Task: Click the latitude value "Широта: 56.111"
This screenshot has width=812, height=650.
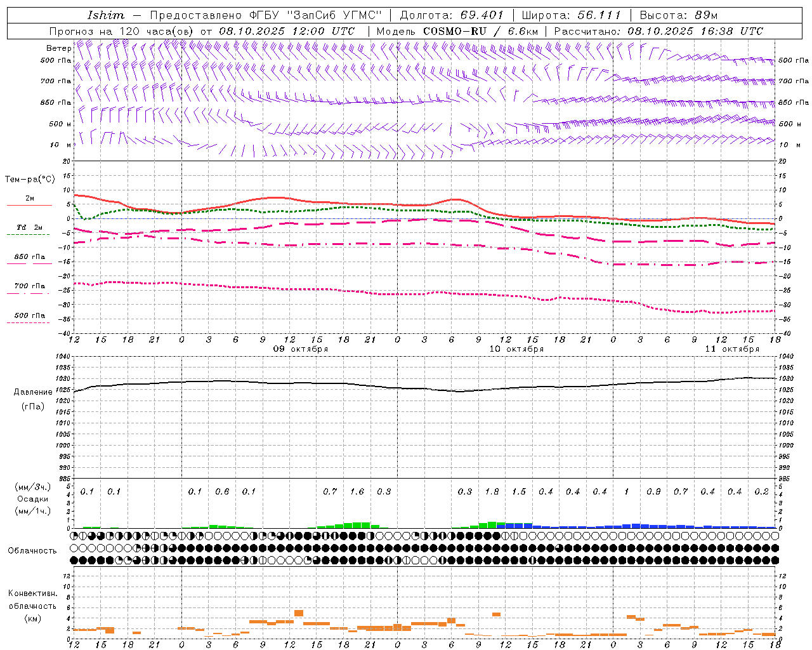Action: click(x=571, y=15)
